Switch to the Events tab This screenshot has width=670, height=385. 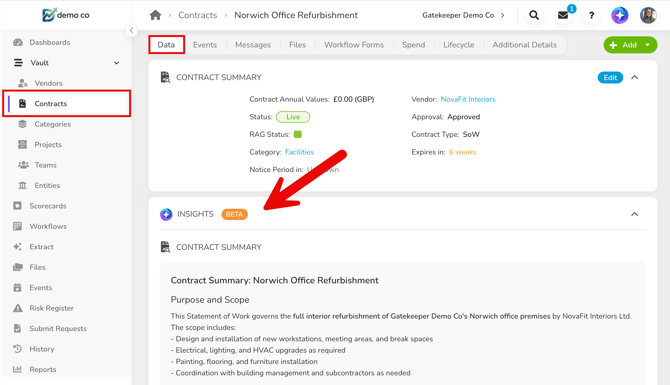(205, 45)
